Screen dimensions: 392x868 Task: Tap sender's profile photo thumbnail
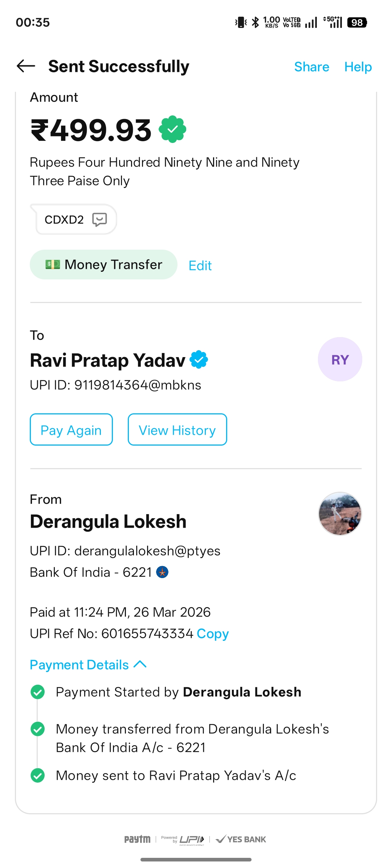click(x=340, y=514)
